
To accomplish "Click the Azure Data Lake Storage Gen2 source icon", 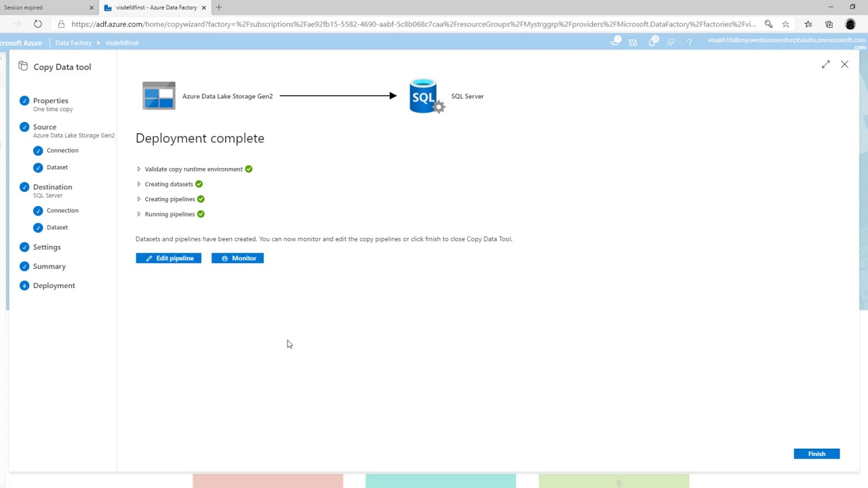I will tap(159, 96).
